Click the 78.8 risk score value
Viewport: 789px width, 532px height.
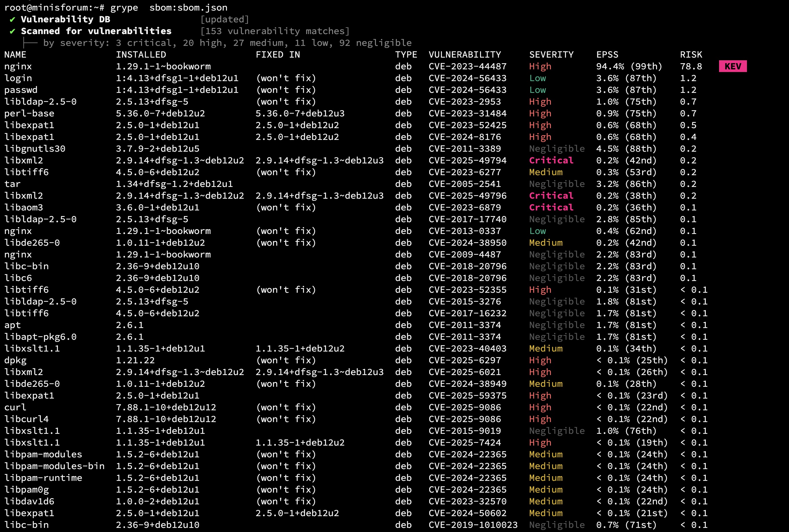click(691, 66)
